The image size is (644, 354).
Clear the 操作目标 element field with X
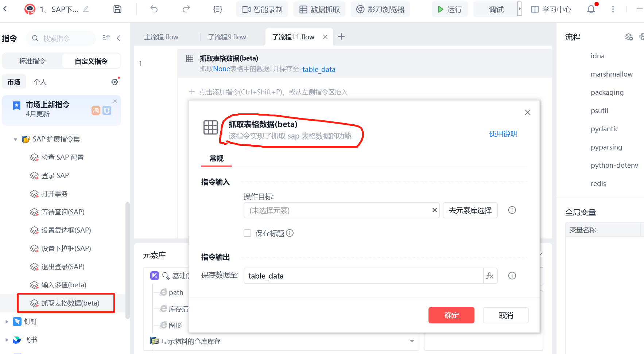pyautogui.click(x=434, y=210)
